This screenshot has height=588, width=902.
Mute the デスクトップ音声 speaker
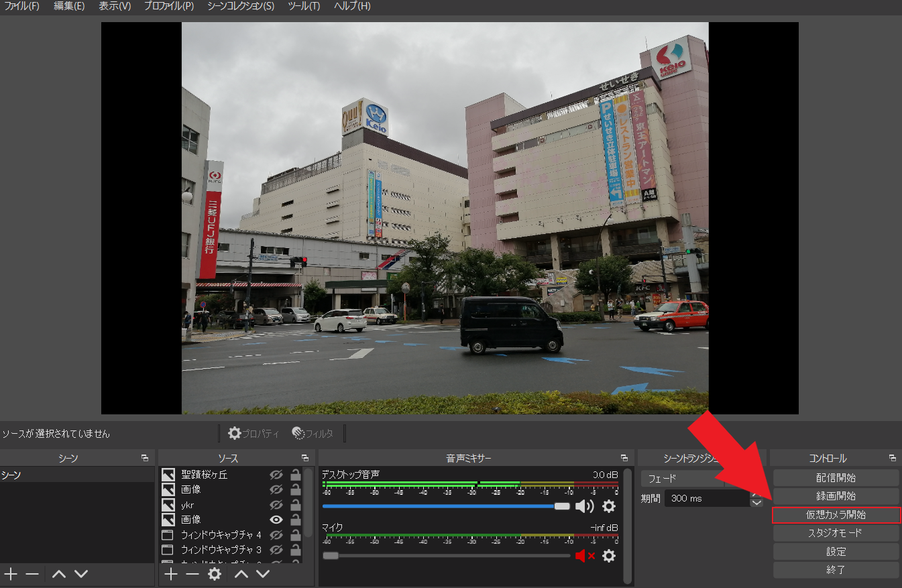click(585, 506)
